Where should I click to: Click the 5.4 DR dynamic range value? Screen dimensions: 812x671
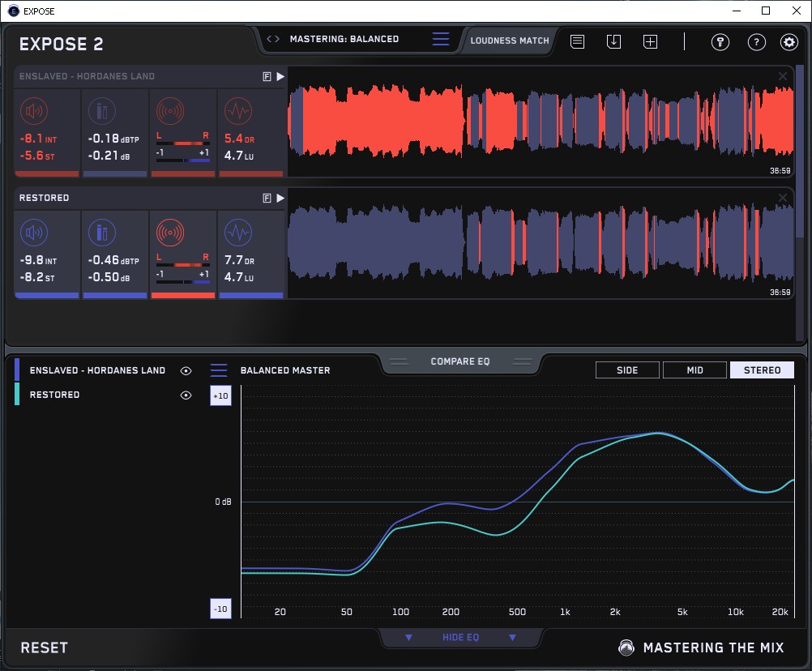(x=239, y=139)
